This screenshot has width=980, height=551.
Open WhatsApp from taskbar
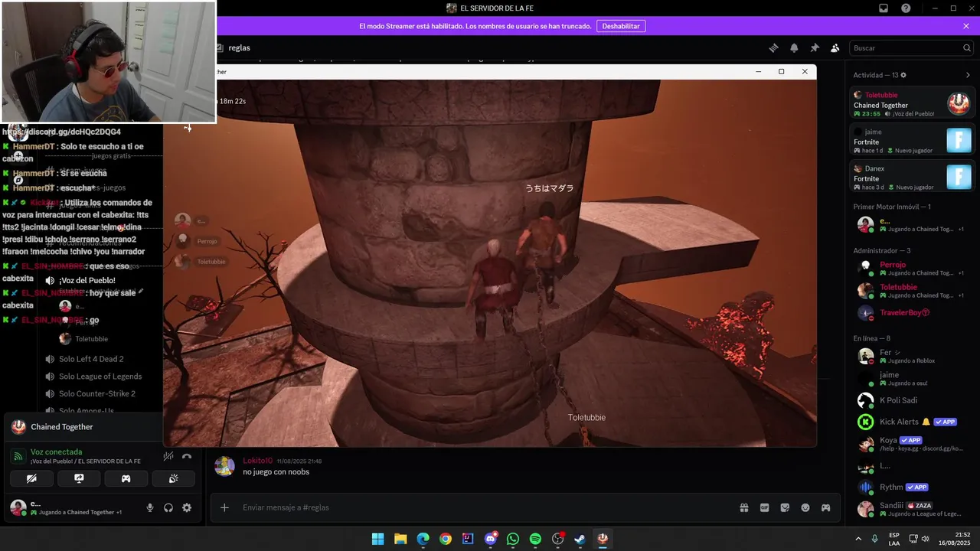click(x=513, y=539)
